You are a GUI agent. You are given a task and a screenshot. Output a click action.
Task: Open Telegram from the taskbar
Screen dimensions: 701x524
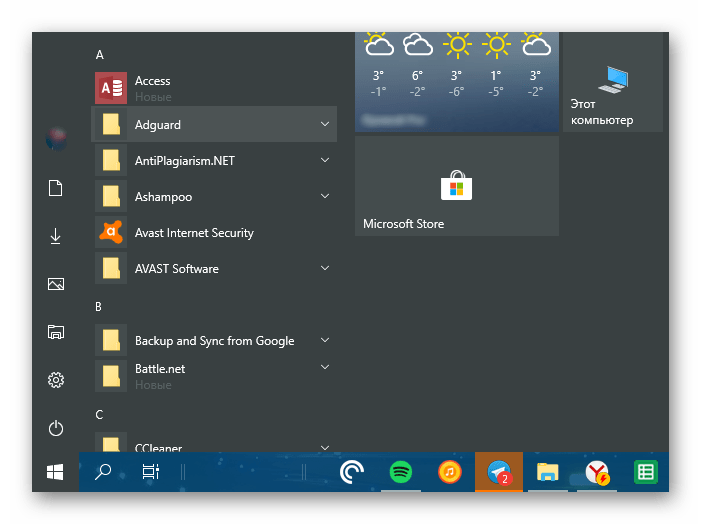click(499, 472)
